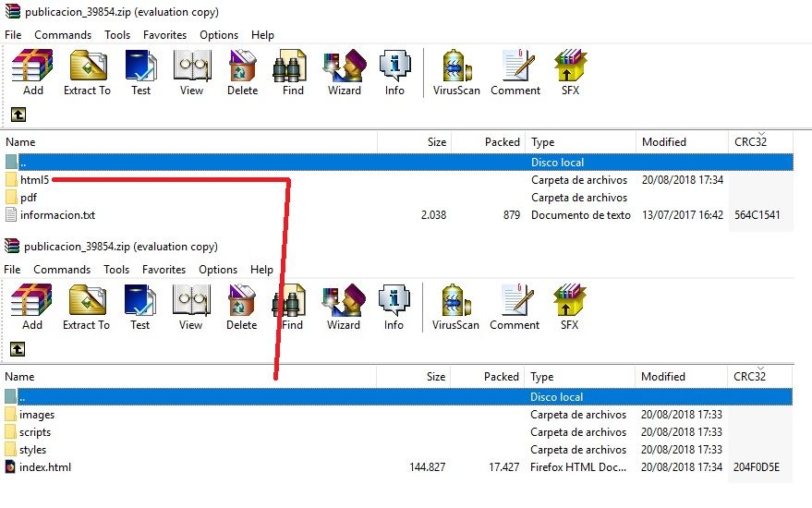Screen dimensions: 812x508
Task: Open File menu in upper window
Action: (x=13, y=35)
